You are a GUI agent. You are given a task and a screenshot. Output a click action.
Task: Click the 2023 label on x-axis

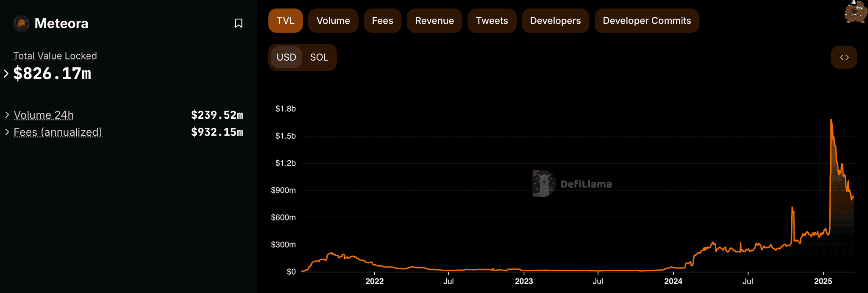pyautogui.click(x=524, y=281)
